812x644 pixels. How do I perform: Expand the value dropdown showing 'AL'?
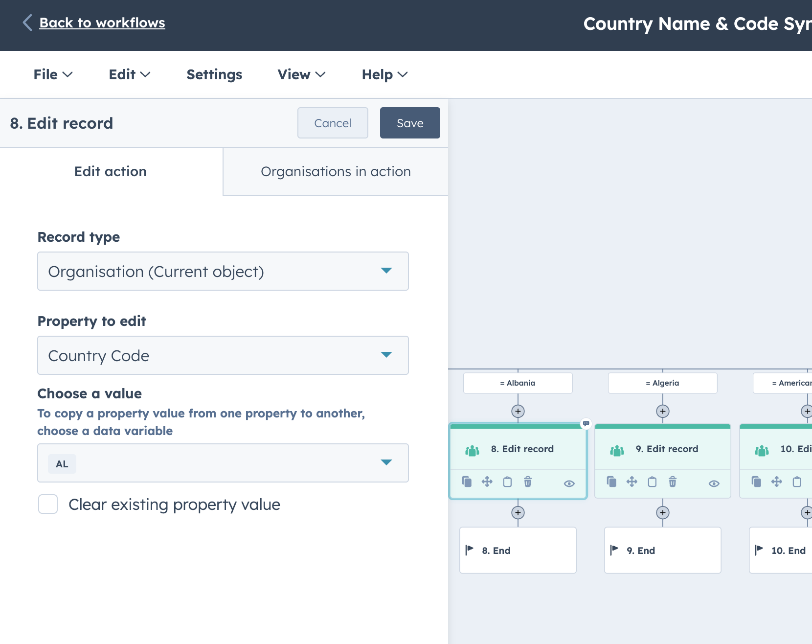[386, 463]
